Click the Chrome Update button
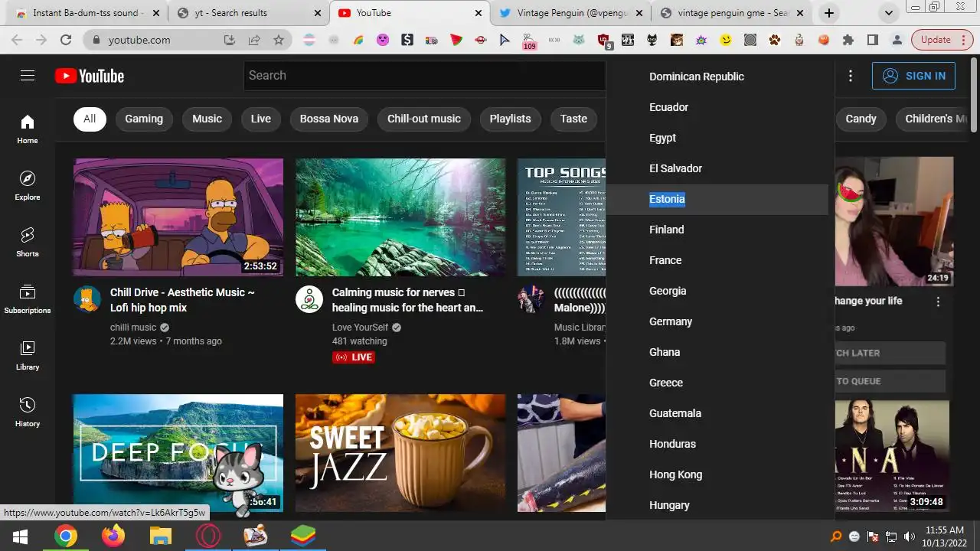The width and height of the screenshot is (980, 551). pyautogui.click(x=941, y=40)
